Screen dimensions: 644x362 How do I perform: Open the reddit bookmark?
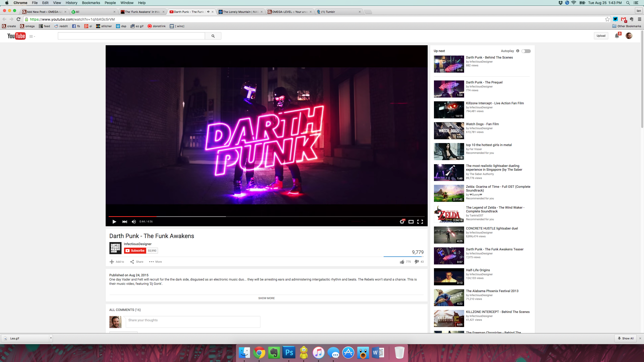[x=61, y=26]
